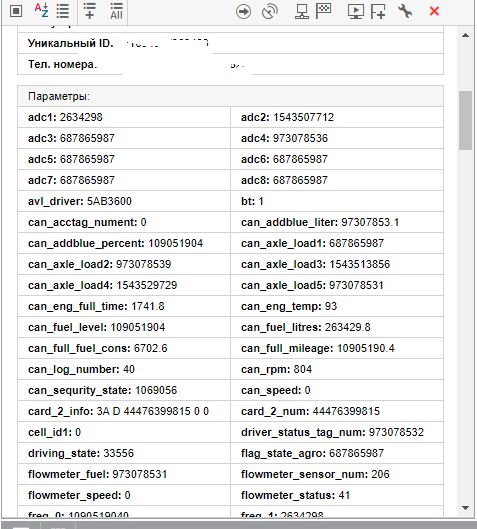Click the Уникальный ID row

(x=230, y=43)
